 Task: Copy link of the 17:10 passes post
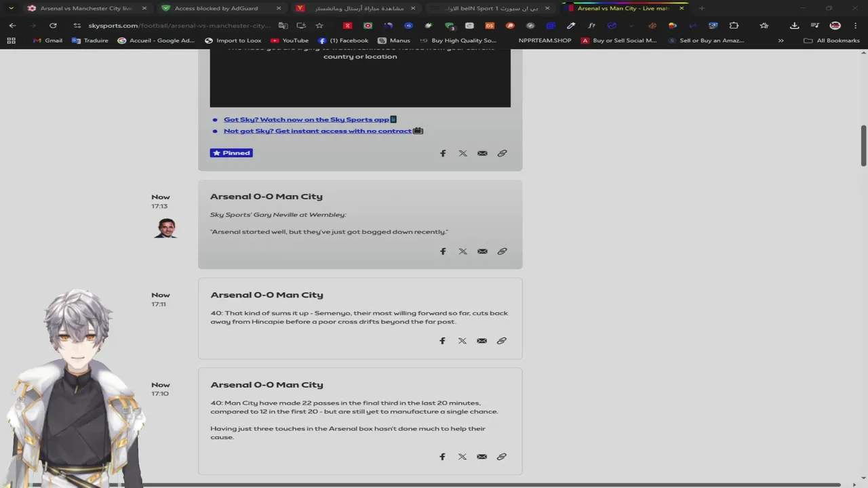click(x=501, y=457)
